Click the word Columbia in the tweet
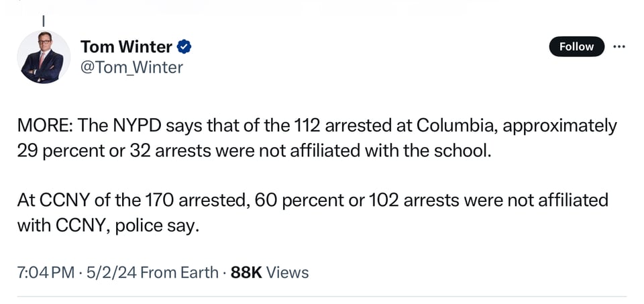 [453, 125]
